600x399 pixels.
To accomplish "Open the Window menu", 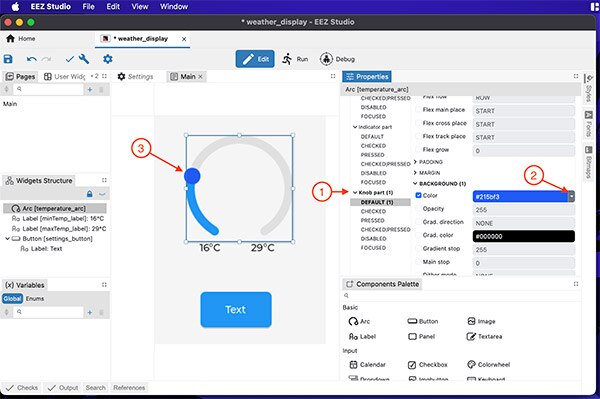I will [x=174, y=7].
